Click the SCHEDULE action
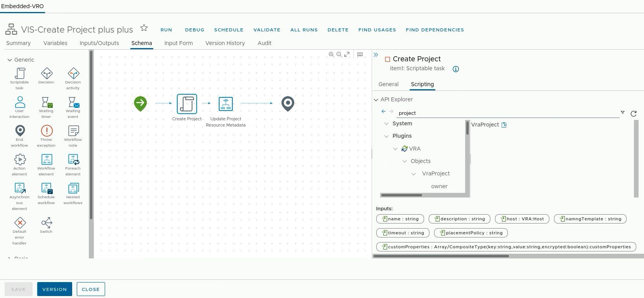Screen dimensions: 644x298 229,30
